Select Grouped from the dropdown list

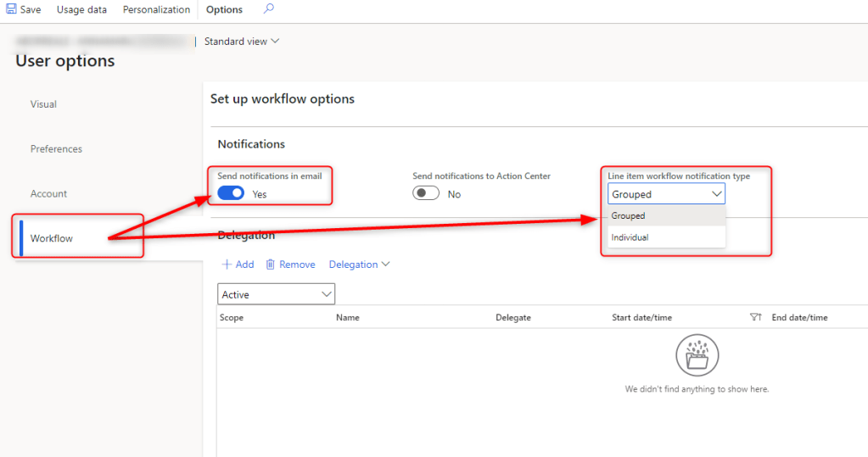(x=629, y=216)
